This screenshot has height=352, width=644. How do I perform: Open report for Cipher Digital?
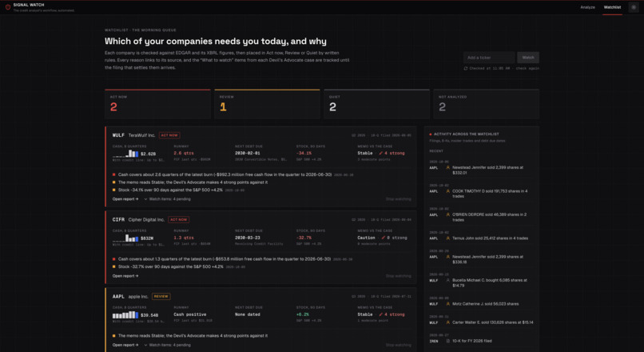pos(125,276)
